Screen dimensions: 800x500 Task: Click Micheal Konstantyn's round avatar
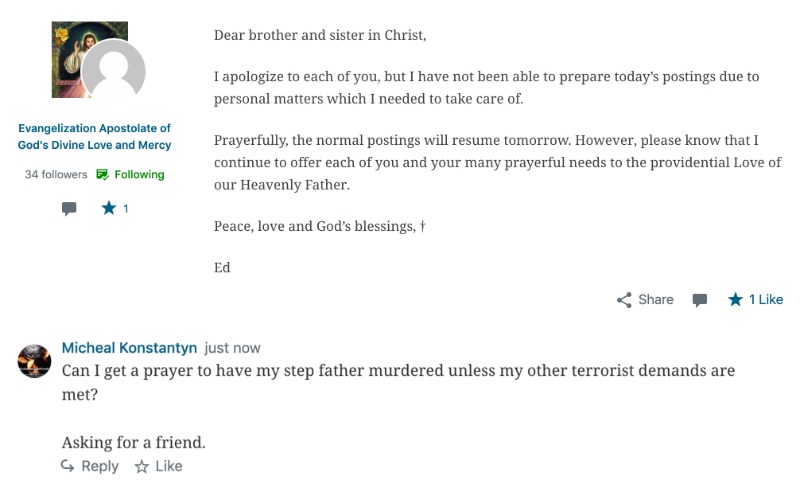[x=34, y=361]
